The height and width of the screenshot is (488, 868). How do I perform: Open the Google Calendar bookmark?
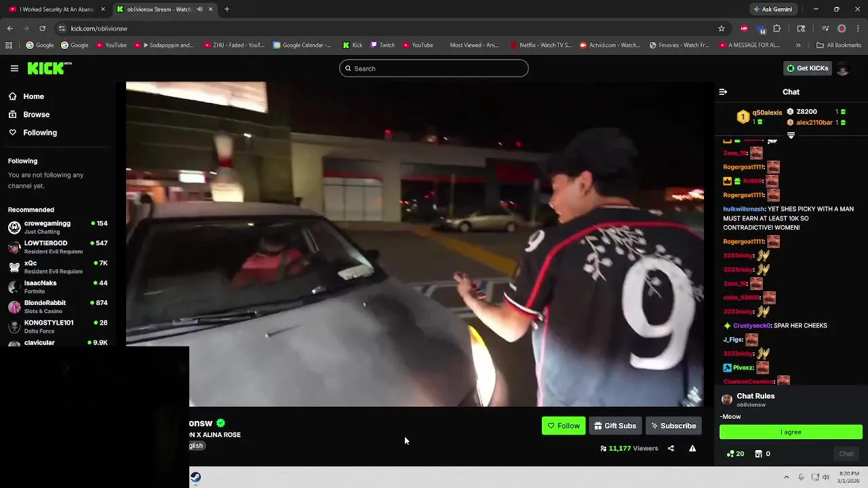(302, 45)
